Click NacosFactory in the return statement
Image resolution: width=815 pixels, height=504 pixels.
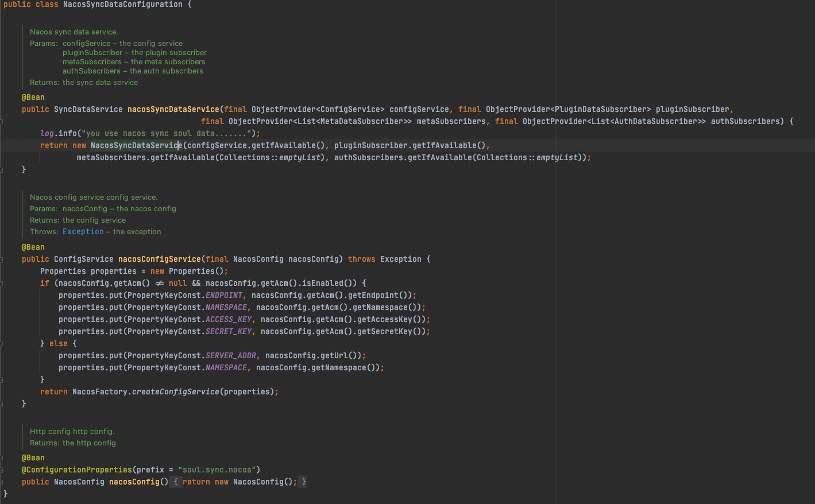tap(100, 391)
